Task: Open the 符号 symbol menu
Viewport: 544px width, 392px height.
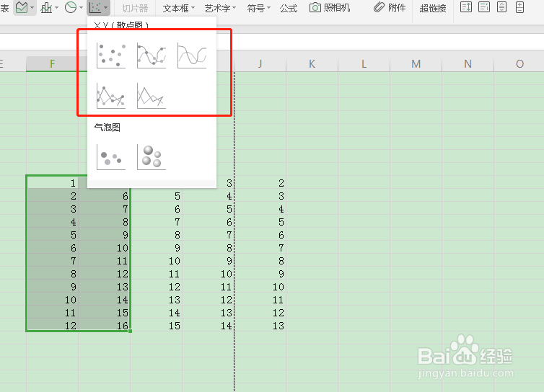Action: coord(259,8)
